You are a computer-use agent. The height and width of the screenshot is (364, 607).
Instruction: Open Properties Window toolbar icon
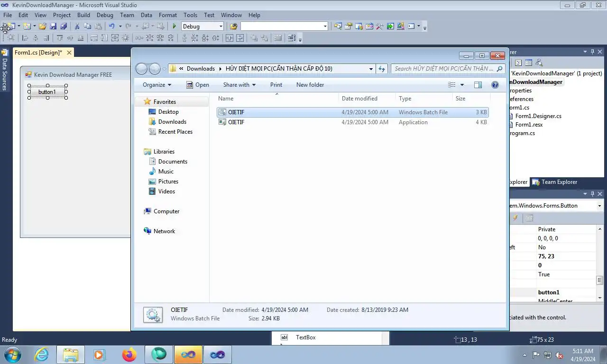coord(349,27)
